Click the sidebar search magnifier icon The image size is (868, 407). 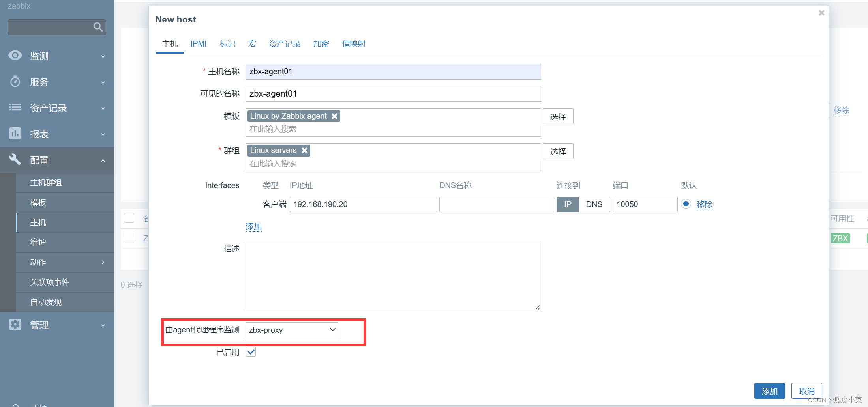pyautogui.click(x=98, y=27)
